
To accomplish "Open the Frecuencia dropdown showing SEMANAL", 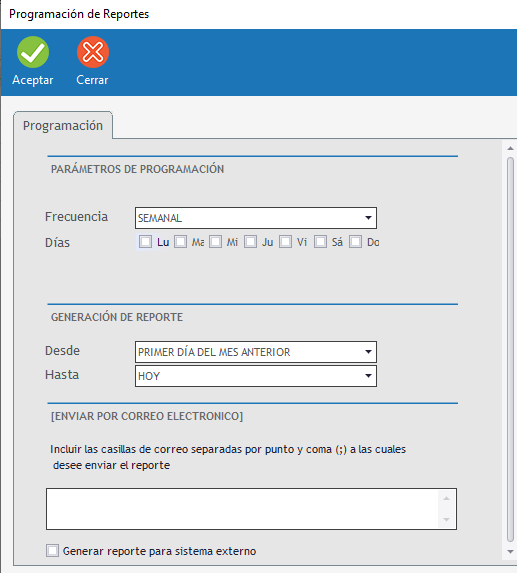I will (256, 218).
